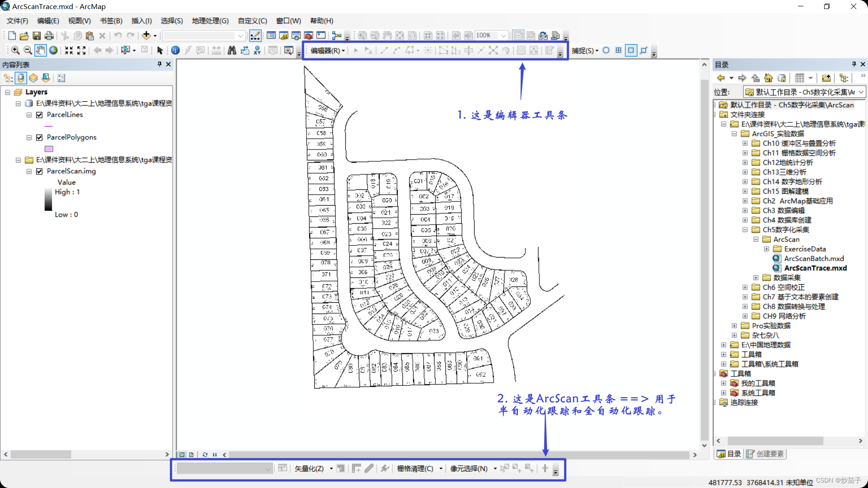The width and height of the screenshot is (868, 488).
Task: Open 编辑器(R) dropdown menu
Action: pyautogui.click(x=328, y=51)
